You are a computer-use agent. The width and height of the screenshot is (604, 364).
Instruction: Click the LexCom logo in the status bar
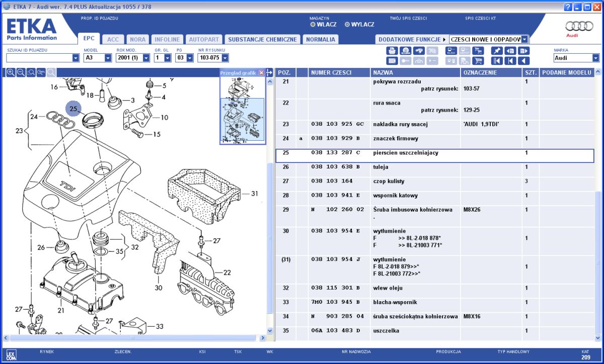click(11, 355)
